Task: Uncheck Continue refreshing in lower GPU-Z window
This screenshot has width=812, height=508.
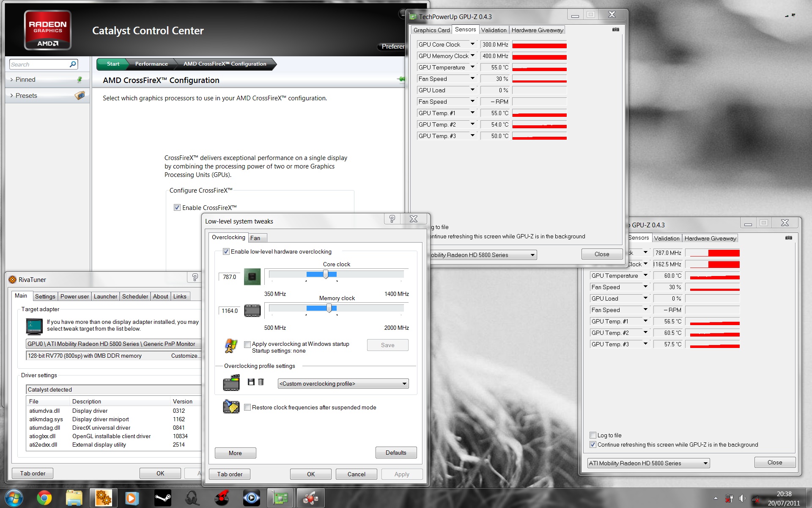Action: [593, 444]
